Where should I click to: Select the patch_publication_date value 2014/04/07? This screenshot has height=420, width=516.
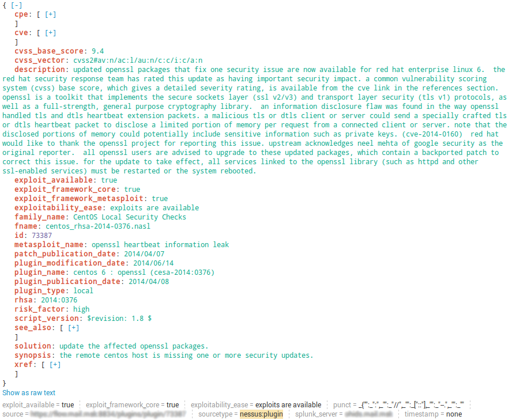point(144,253)
